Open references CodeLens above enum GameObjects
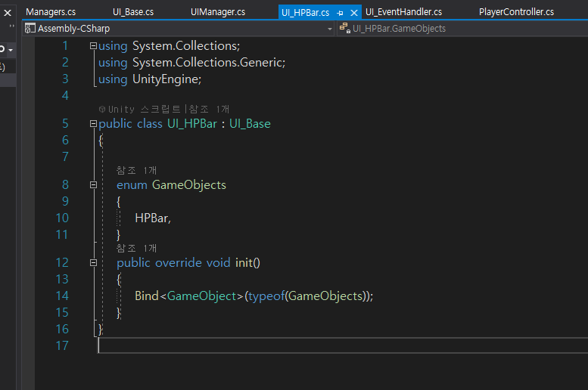The height and width of the screenshot is (390, 588). pyautogui.click(x=136, y=171)
